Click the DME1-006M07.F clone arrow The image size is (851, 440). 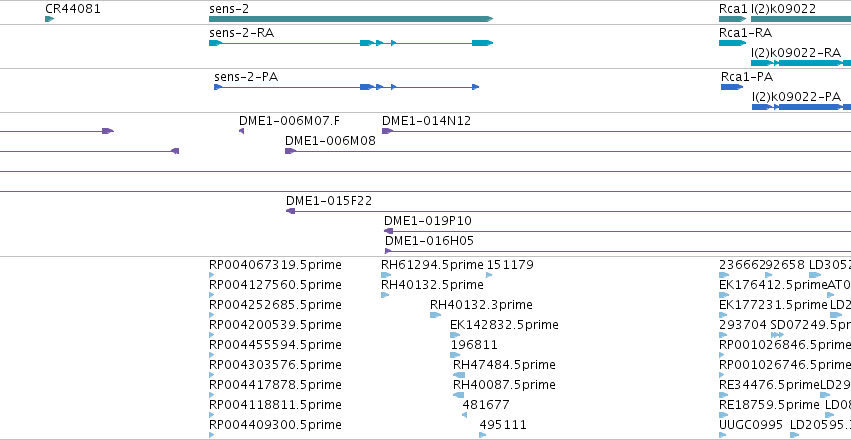242,131
